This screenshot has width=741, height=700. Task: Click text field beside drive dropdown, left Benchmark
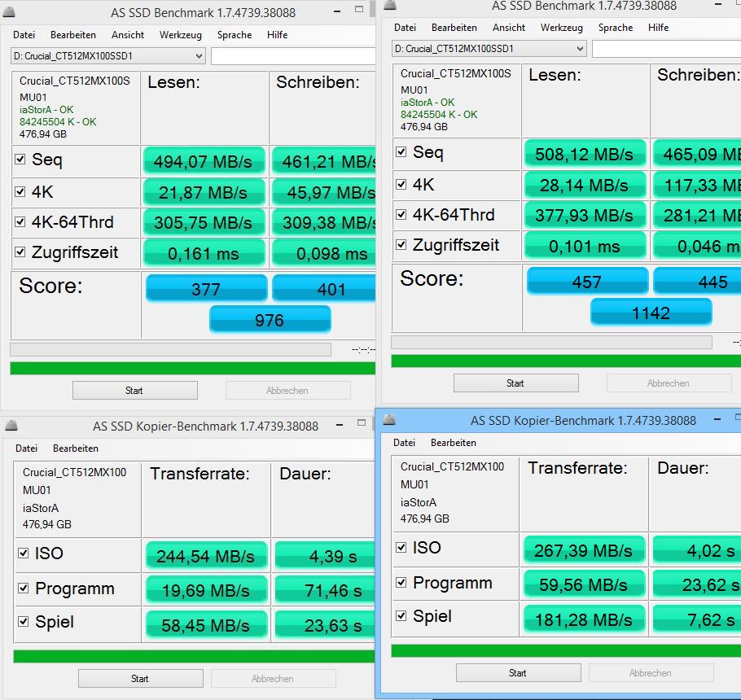293,56
